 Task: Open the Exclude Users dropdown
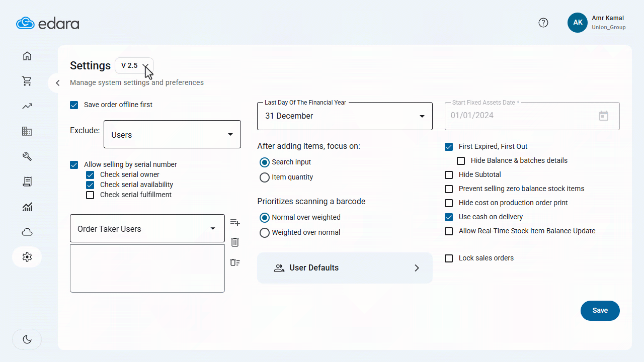pyautogui.click(x=172, y=134)
